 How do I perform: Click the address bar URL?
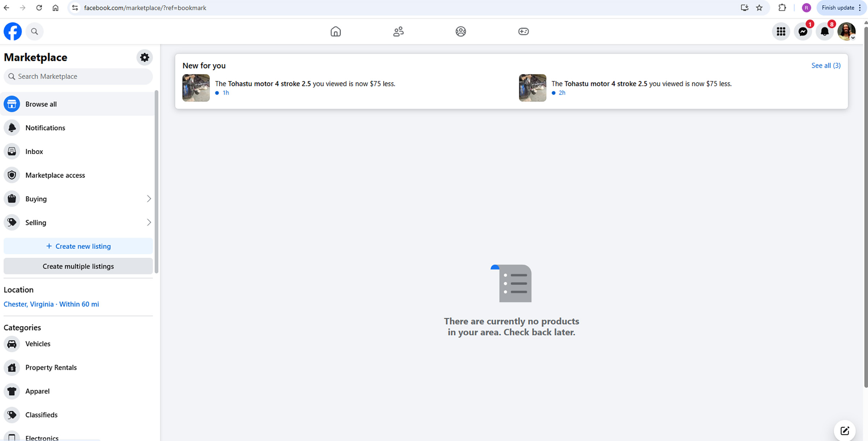[145, 8]
